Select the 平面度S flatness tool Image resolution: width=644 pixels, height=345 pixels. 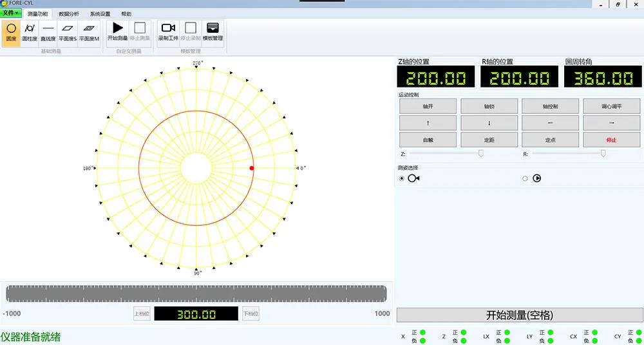(x=67, y=32)
